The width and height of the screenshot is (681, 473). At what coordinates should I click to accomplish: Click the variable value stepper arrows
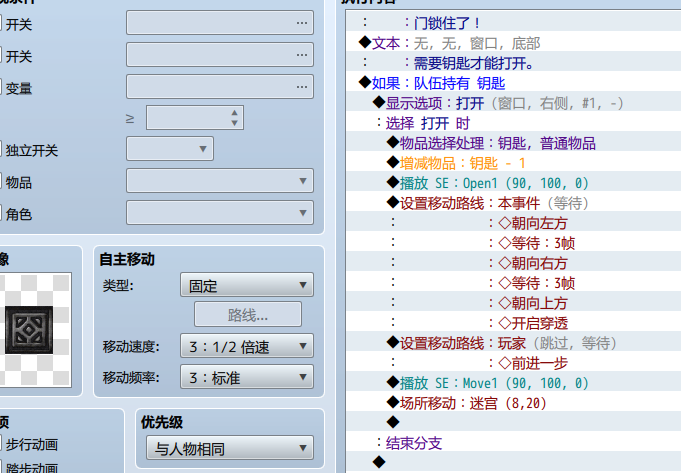click(x=235, y=118)
